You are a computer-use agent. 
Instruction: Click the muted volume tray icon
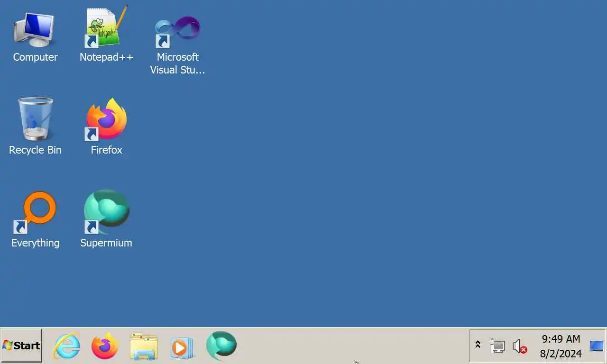point(520,346)
